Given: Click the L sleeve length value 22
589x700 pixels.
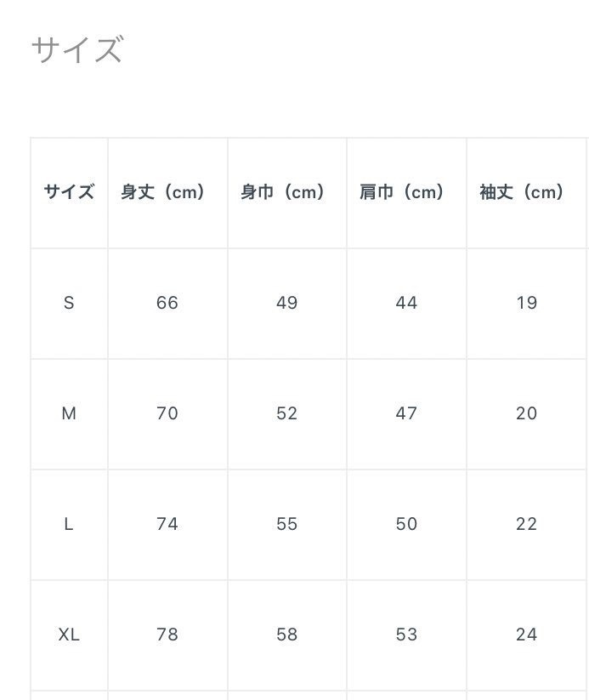Looking at the screenshot, I should tap(526, 524).
